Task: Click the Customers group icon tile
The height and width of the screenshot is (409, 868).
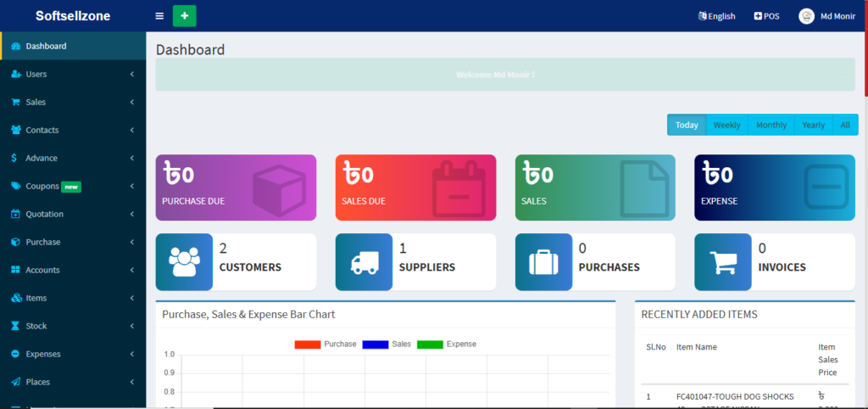Action: (184, 262)
